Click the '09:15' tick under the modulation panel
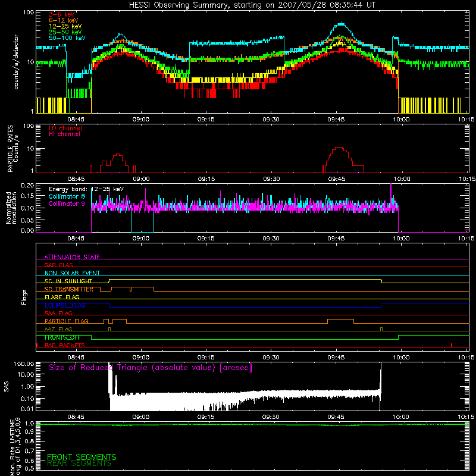The image size is (476, 476). pyautogui.click(x=206, y=239)
